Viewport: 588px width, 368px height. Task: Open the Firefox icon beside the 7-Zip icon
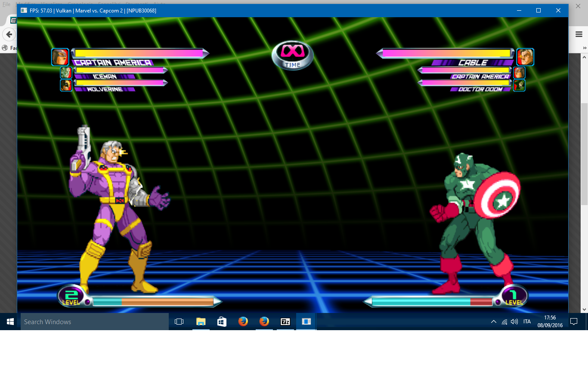point(264,322)
